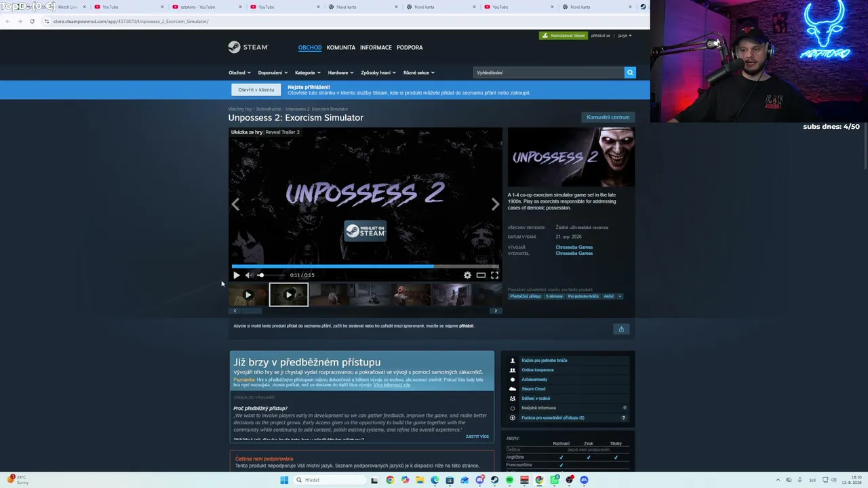This screenshot has width=868, height=488.
Task: Click the Otevřít v klientu button
Action: click(x=256, y=89)
